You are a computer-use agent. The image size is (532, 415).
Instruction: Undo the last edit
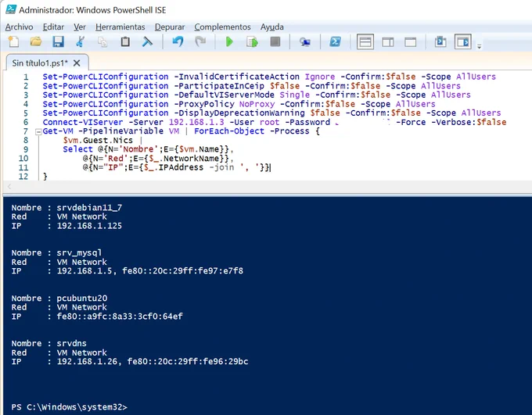click(178, 42)
